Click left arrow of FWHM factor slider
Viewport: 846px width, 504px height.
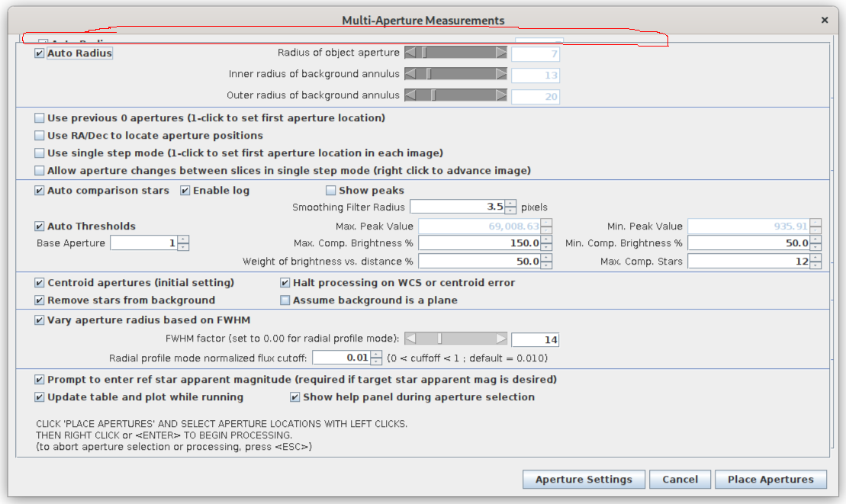[410, 339]
